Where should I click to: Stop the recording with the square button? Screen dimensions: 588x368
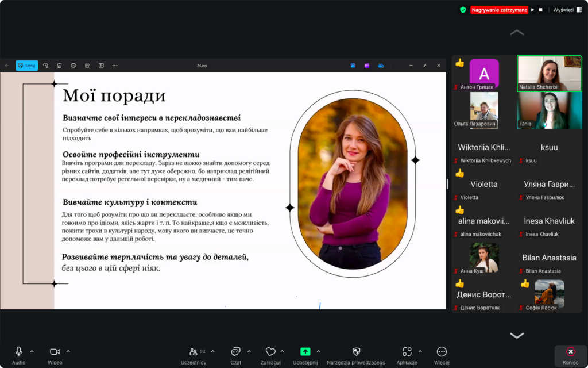click(x=540, y=10)
